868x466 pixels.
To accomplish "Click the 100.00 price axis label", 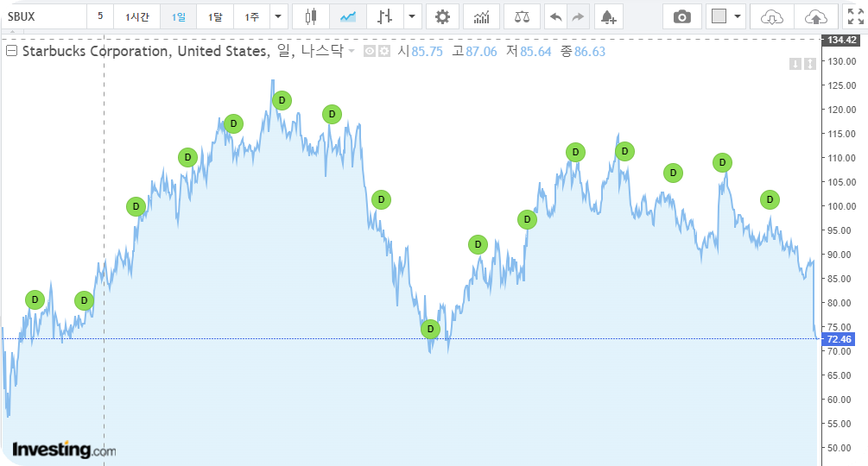I will click(x=841, y=206).
